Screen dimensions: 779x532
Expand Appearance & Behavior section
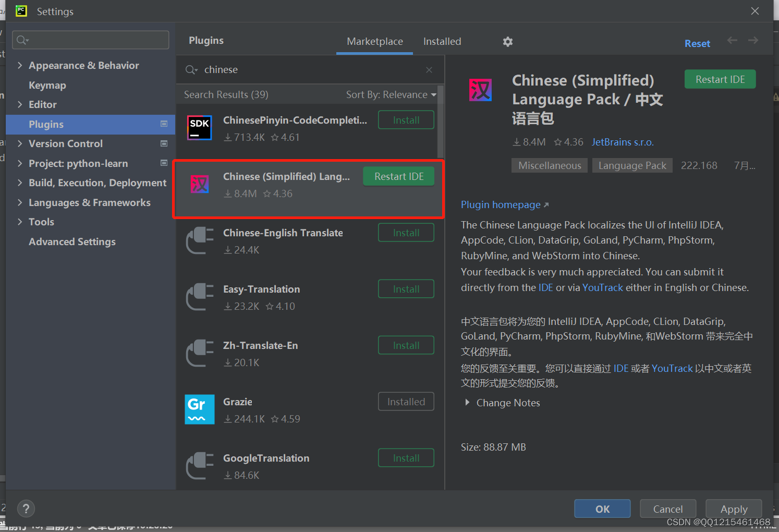click(x=20, y=65)
